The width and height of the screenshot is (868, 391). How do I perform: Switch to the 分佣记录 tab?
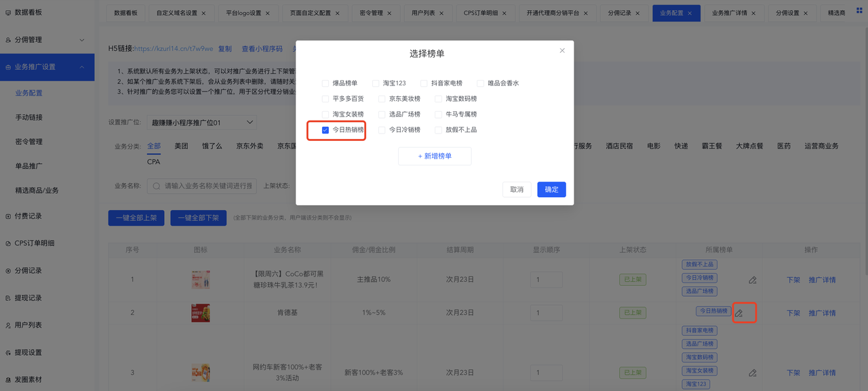coord(618,13)
